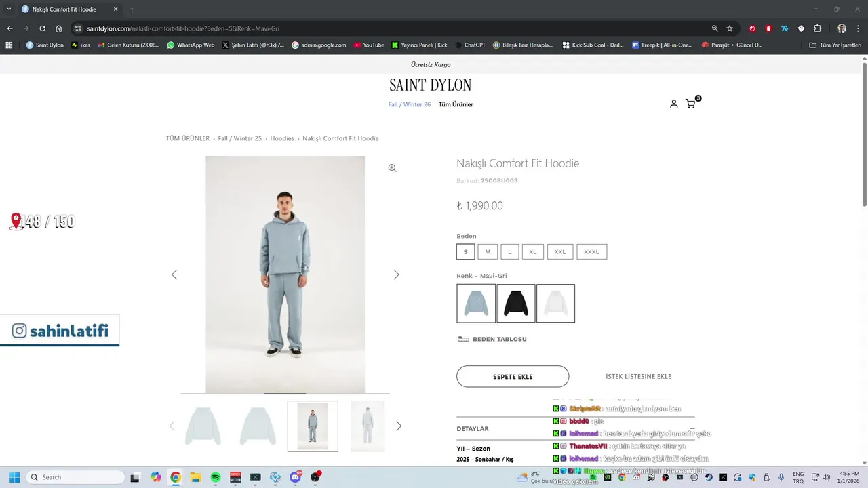Open the user account icon
This screenshot has width=868, height=488.
(x=673, y=104)
